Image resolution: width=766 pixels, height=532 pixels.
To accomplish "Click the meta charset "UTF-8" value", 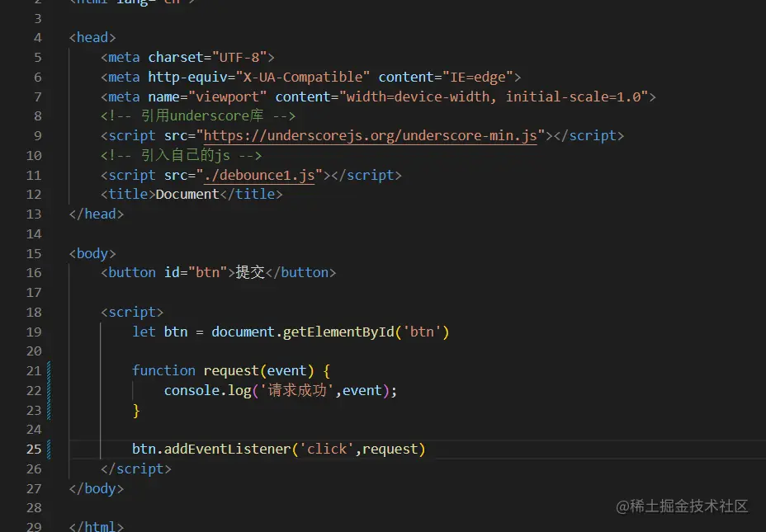I will pyautogui.click(x=239, y=58).
